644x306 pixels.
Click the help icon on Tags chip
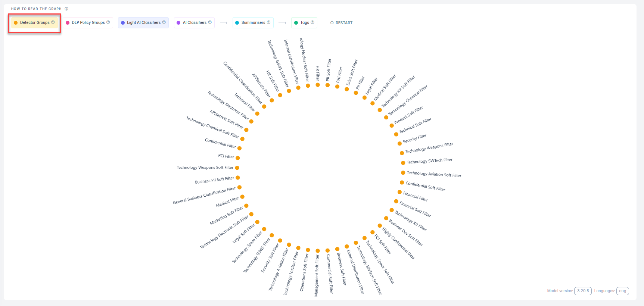[312, 22]
